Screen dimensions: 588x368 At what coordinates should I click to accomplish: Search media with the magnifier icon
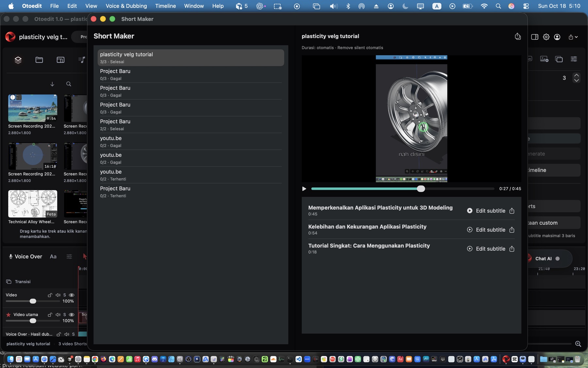(x=69, y=84)
